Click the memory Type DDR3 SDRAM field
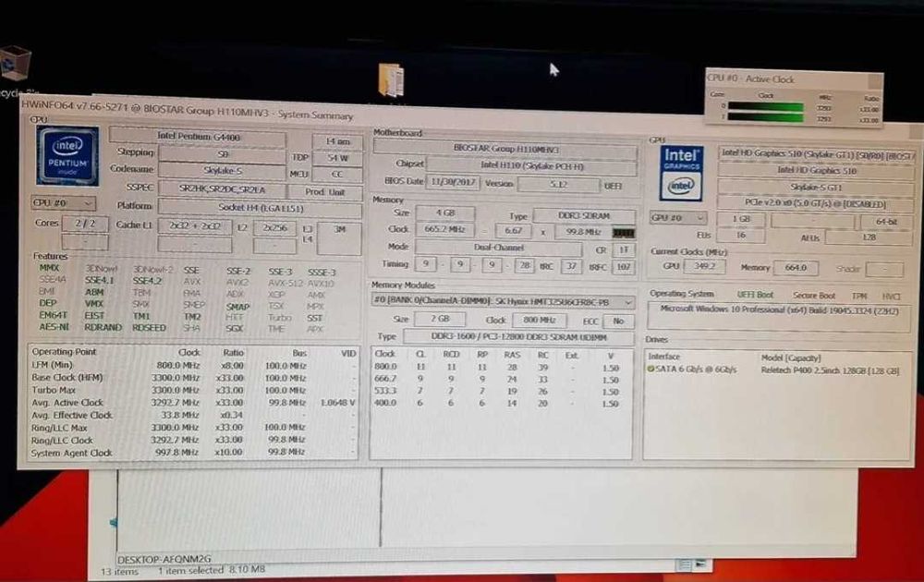This screenshot has width=924, height=582. click(584, 215)
